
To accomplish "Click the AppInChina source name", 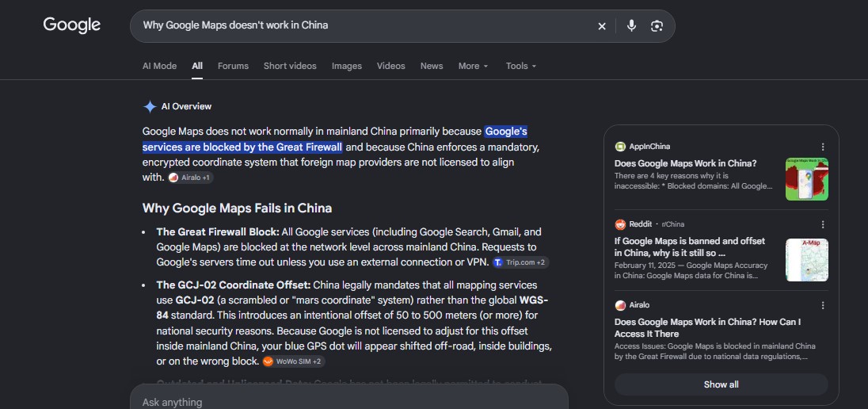I will [649, 147].
